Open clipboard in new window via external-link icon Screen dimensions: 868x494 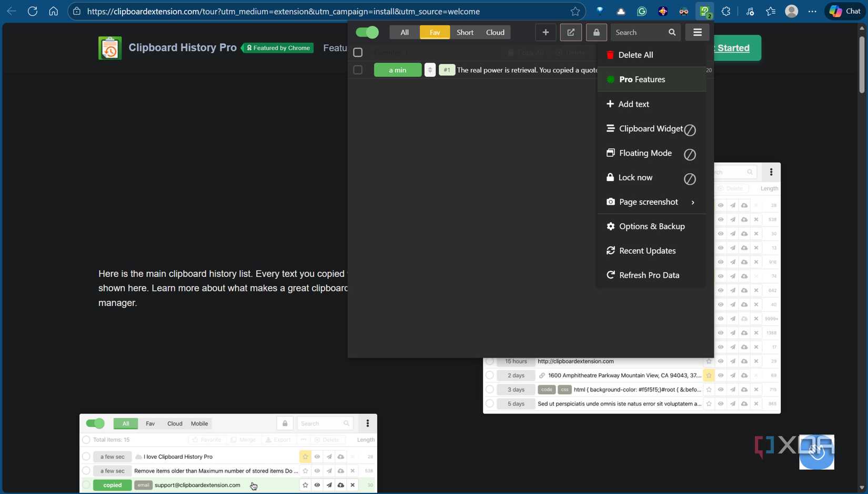pos(571,32)
